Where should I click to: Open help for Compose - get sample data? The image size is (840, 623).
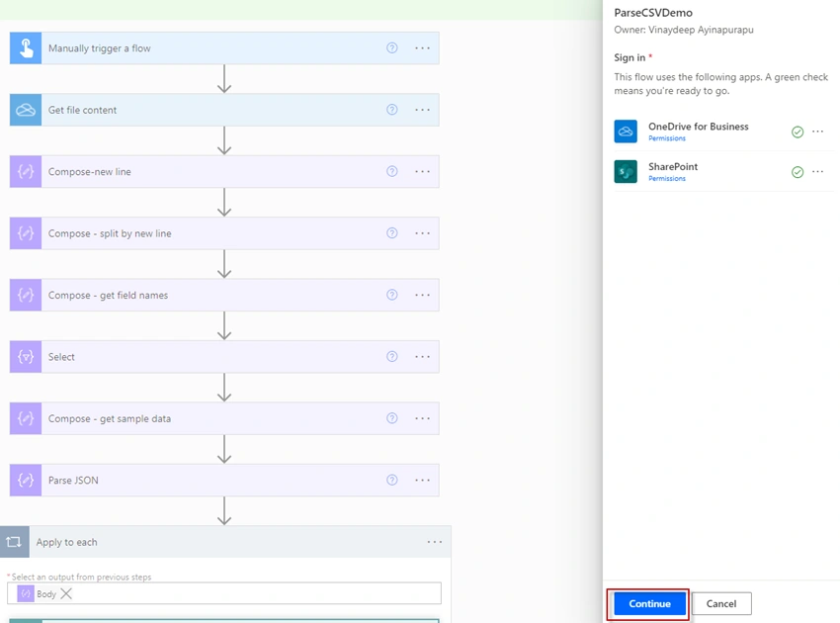(x=392, y=417)
